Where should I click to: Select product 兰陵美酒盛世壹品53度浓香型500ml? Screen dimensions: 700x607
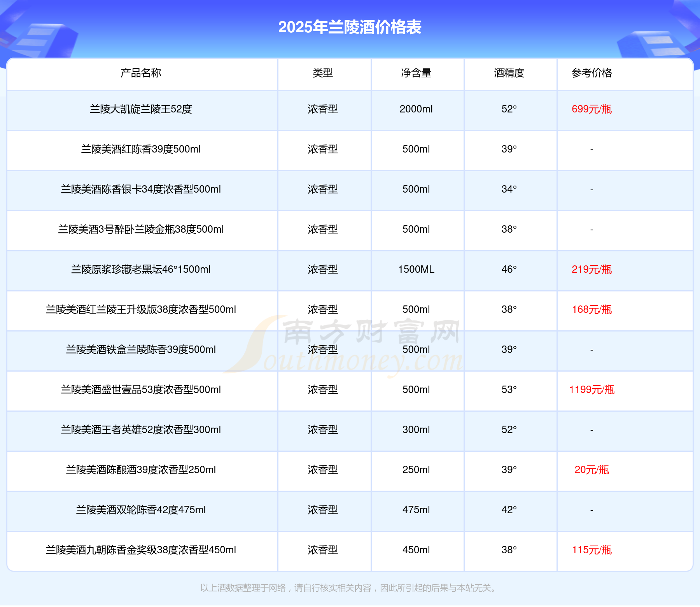pos(141,389)
